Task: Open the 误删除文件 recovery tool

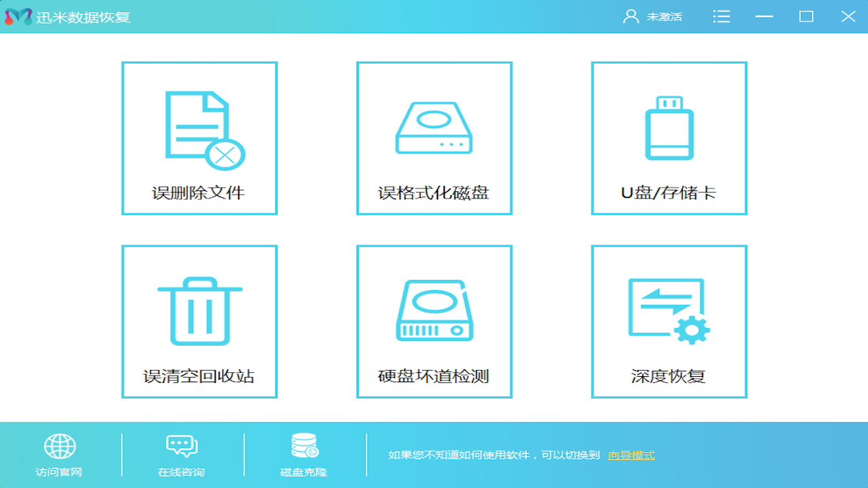Action: click(199, 138)
